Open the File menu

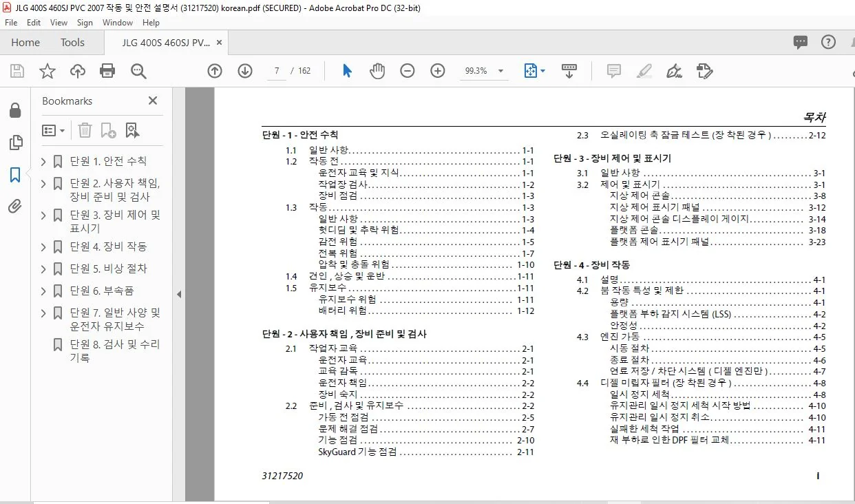point(11,23)
